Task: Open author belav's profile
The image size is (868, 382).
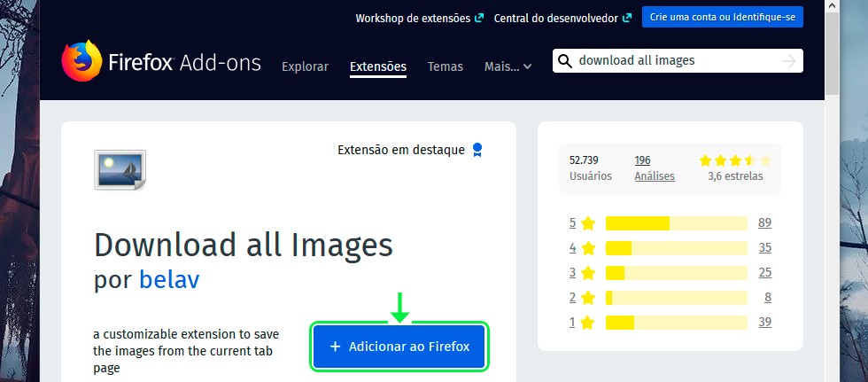Action: pos(169,279)
